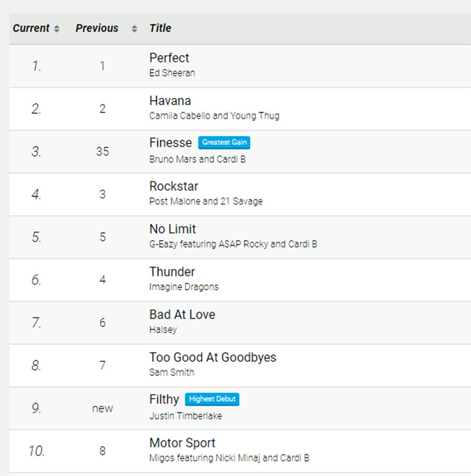The height and width of the screenshot is (476, 471).
Task: Select the song title Rockstar
Action: click(x=173, y=186)
